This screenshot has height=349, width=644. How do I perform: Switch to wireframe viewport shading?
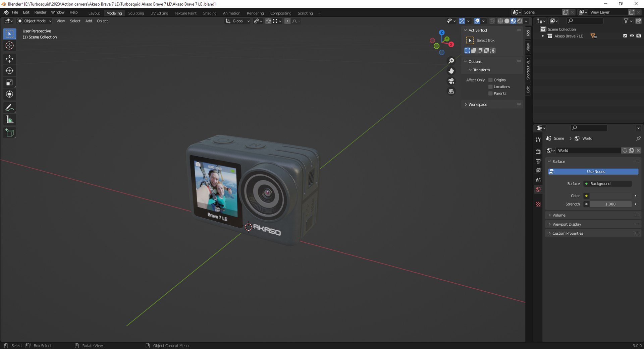coord(500,21)
